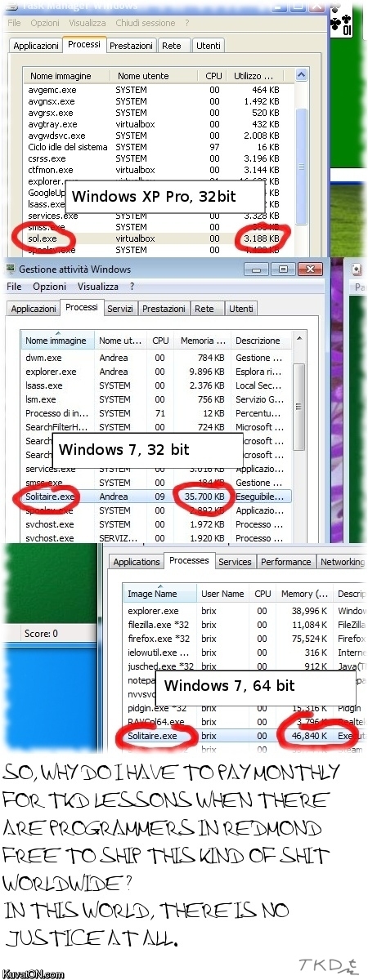Select lsm.exe process row
This screenshot has width=368, height=980.
[x=157, y=399]
